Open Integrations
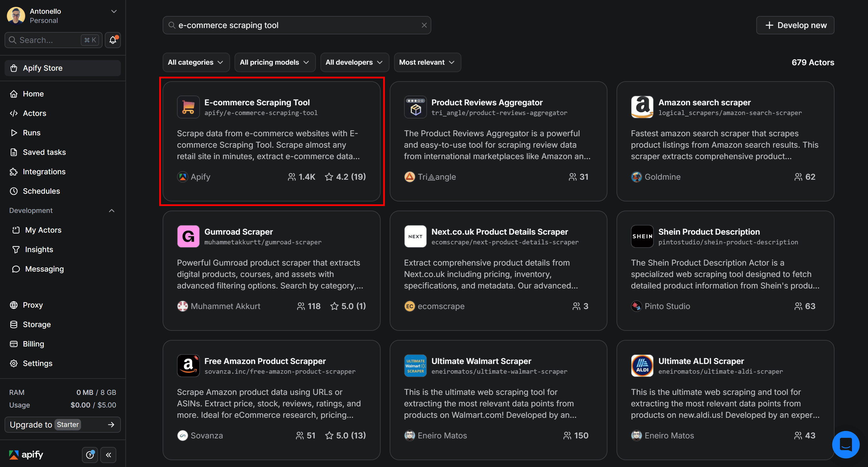 [x=44, y=171]
